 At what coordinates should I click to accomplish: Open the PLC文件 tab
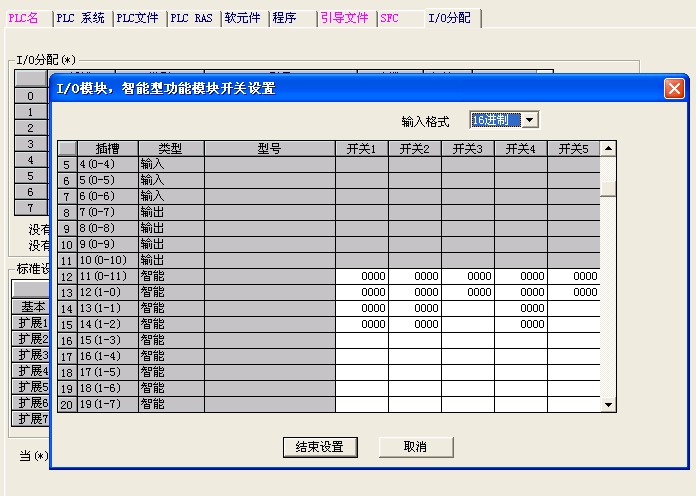pos(137,18)
